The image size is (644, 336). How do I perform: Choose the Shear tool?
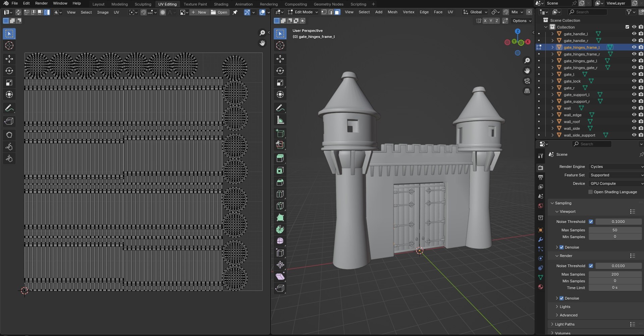(x=280, y=277)
